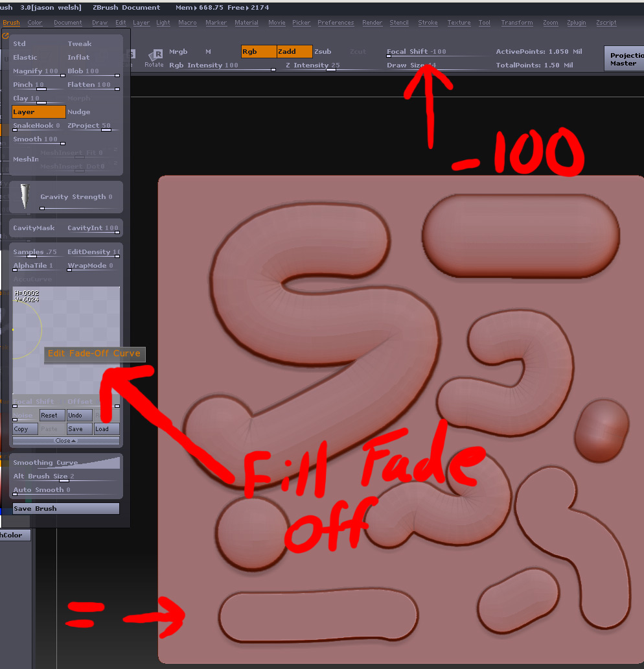Select the Std brush
The image size is (644, 669).
pyautogui.click(x=19, y=43)
